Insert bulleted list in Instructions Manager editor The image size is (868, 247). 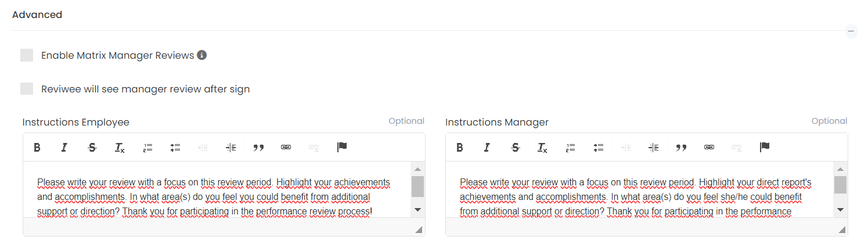598,148
